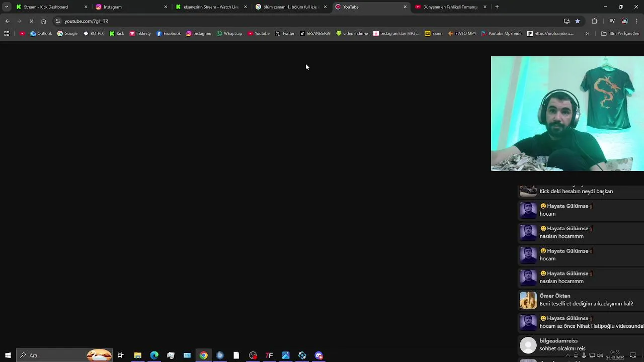Bookmark this page with the star icon

[x=578, y=21]
